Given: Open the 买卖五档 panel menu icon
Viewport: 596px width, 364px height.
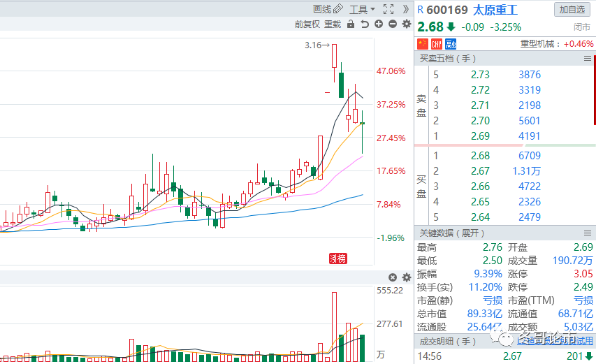Looking at the screenshot, I should tap(588, 59).
